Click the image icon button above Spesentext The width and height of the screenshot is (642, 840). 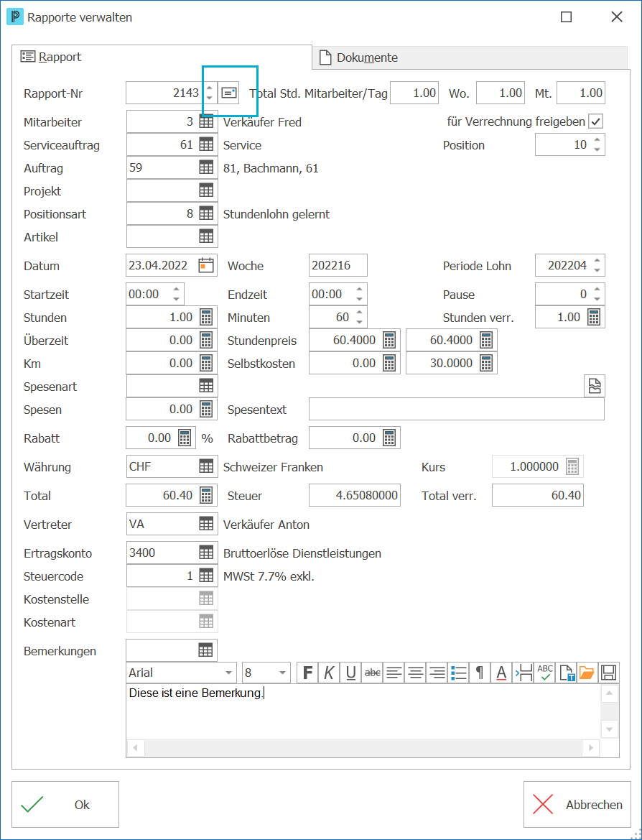pyautogui.click(x=595, y=386)
